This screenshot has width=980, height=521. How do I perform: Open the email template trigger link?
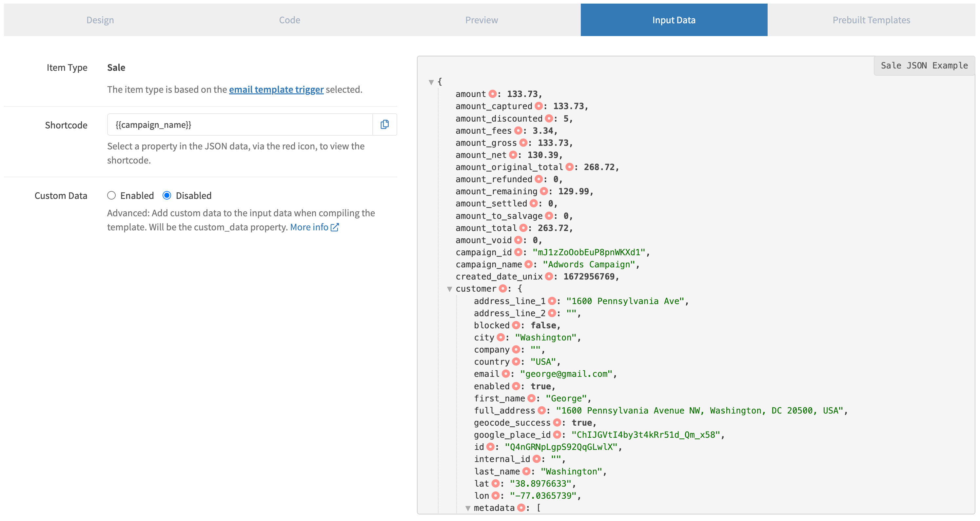(276, 89)
